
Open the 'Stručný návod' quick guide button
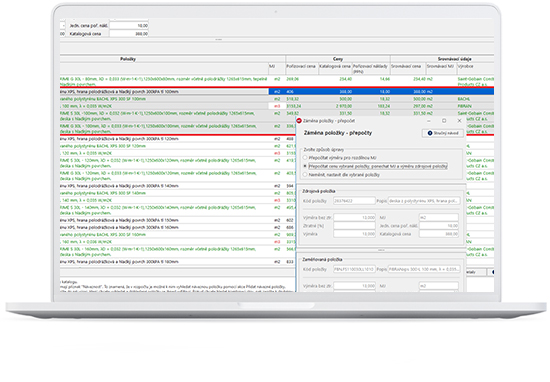click(443, 133)
